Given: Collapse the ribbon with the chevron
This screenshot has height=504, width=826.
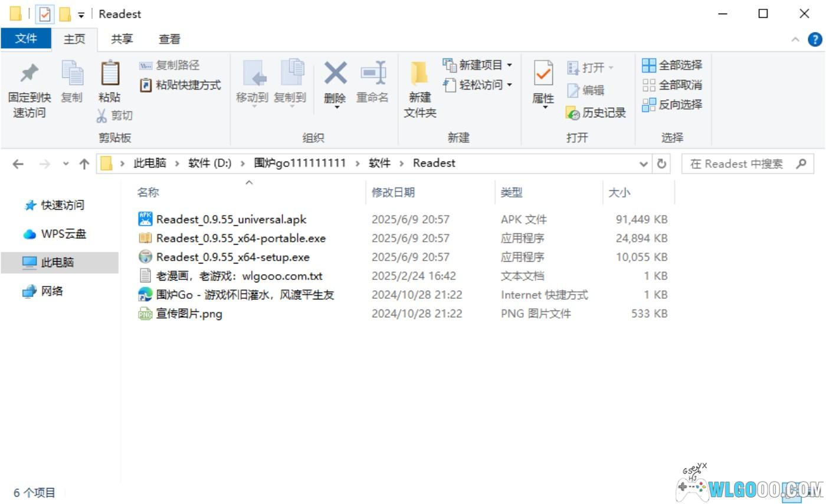Looking at the screenshot, I should [795, 39].
